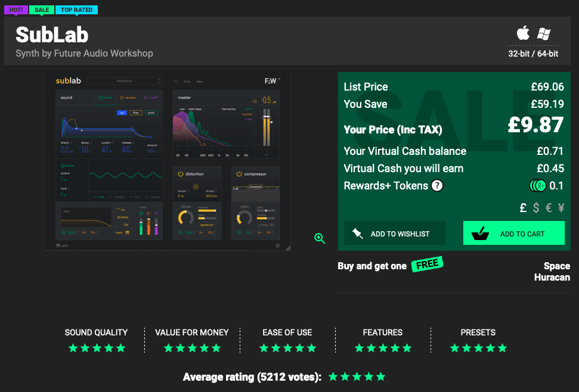Click the "Average rating (5212 votes)" text
This screenshot has height=392, width=579.
coord(252,377)
